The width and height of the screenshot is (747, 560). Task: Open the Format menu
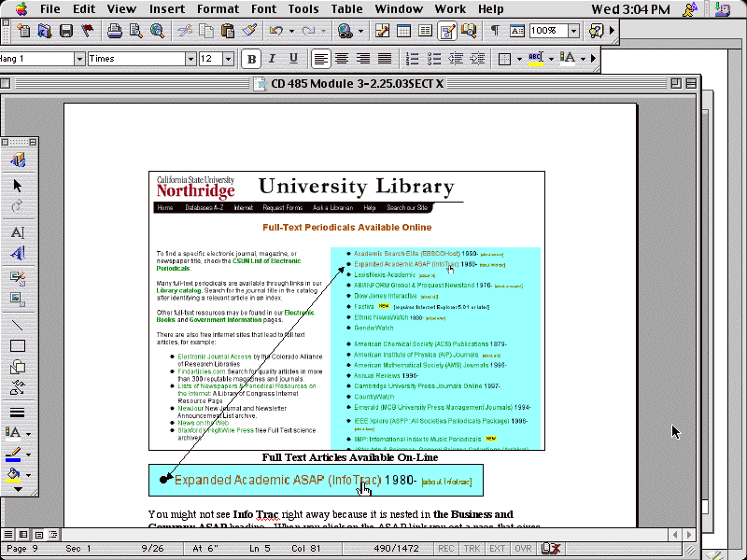pyautogui.click(x=218, y=9)
